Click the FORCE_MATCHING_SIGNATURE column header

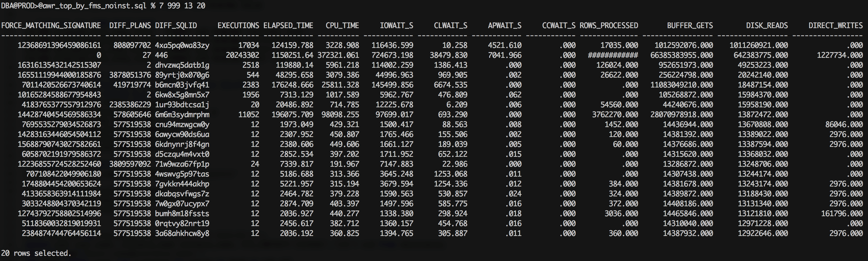[x=51, y=26]
